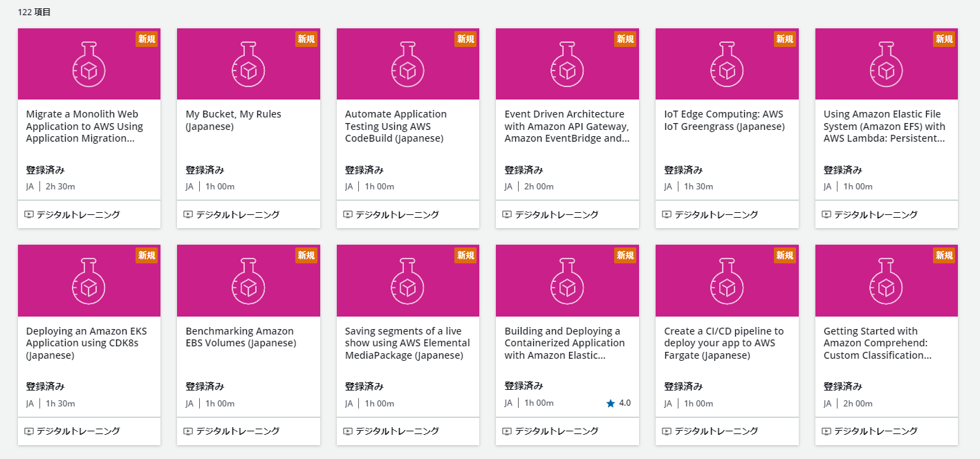The width and height of the screenshot is (980, 459).
Task: Click 1h 30m duration on IoT Greengrass card
Action: (x=699, y=187)
